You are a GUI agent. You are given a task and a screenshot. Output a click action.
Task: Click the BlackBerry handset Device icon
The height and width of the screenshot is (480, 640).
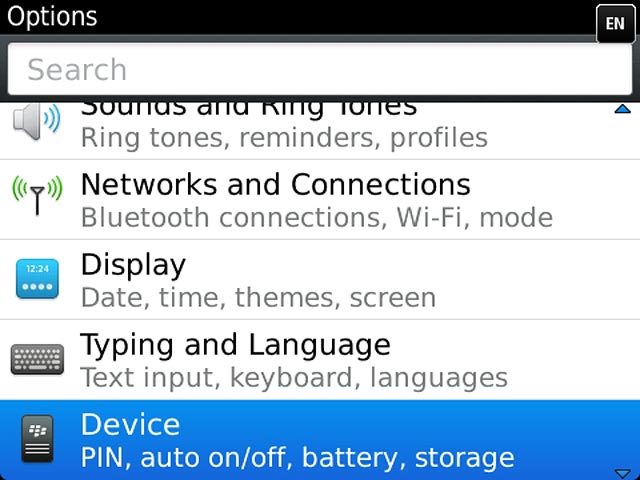pyautogui.click(x=37, y=439)
